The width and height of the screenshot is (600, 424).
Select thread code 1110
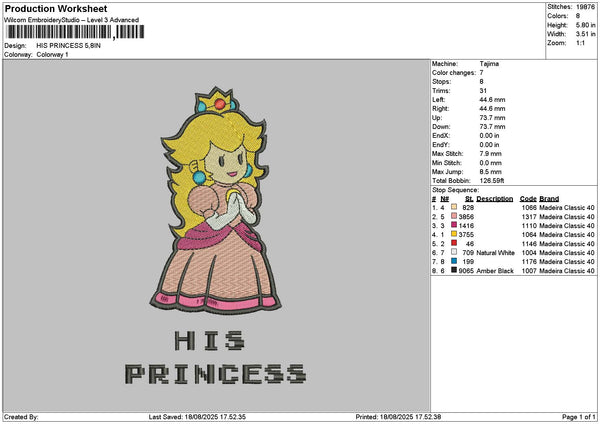(529, 225)
